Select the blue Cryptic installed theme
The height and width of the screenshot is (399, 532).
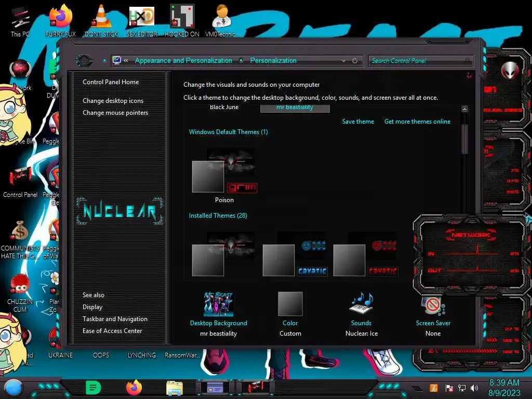[x=295, y=254]
